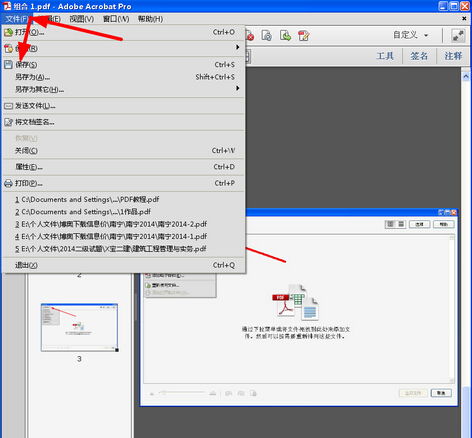Screen dimensions: 472x438
Task: Click the expand-arrows read mode icon
Action: coord(458,35)
